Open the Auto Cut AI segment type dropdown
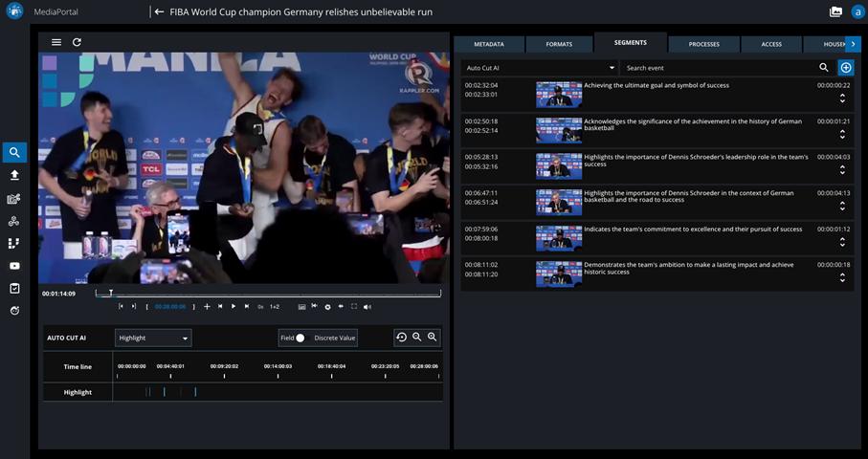The image size is (868, 459). coord(541,68)
